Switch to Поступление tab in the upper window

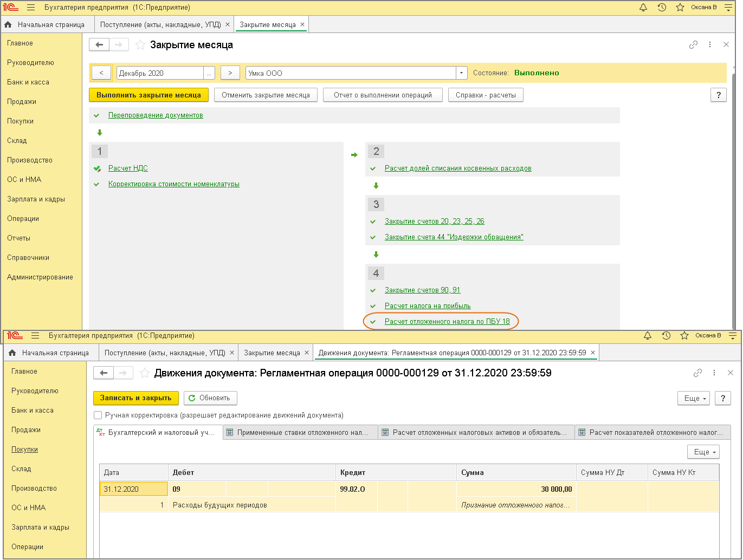coord(160,24)
